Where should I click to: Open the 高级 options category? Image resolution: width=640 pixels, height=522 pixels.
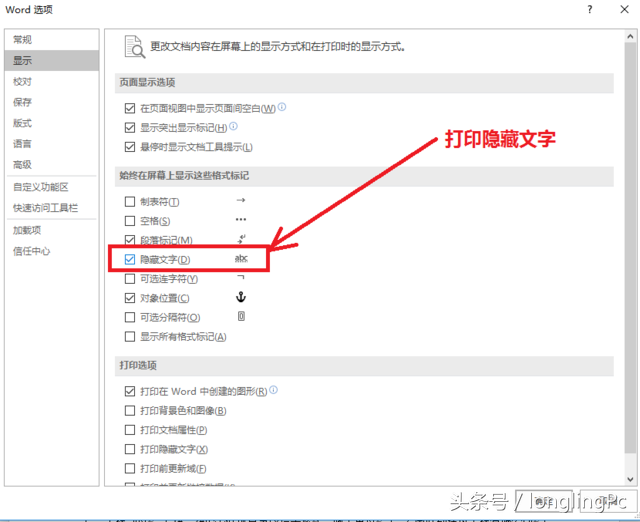(51, 164)
